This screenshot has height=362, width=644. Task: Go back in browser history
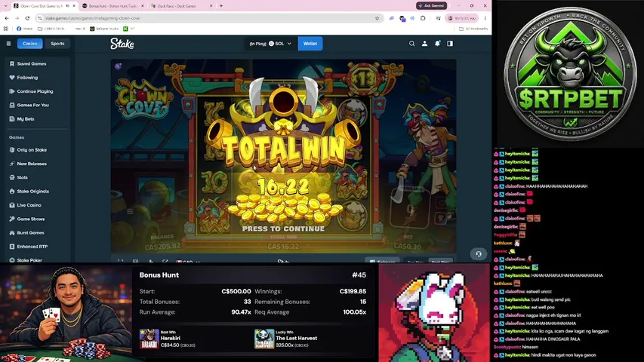pyautogui.click(x=7, y=18)
